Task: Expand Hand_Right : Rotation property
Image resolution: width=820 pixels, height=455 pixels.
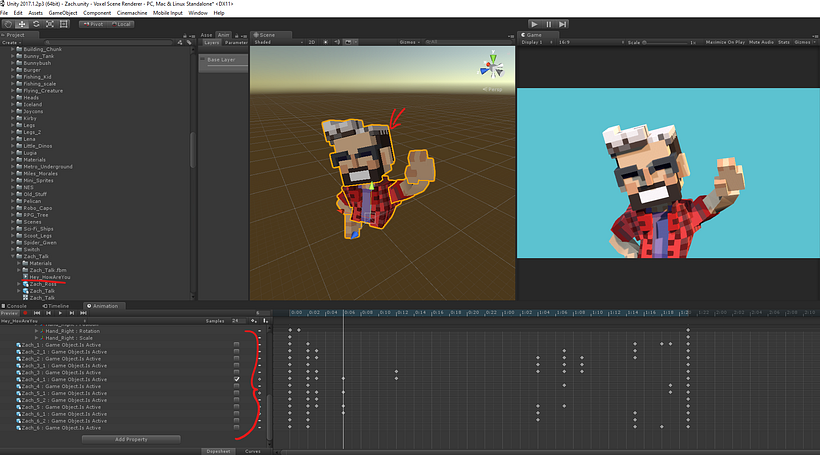Action: (x=36, y=331)
